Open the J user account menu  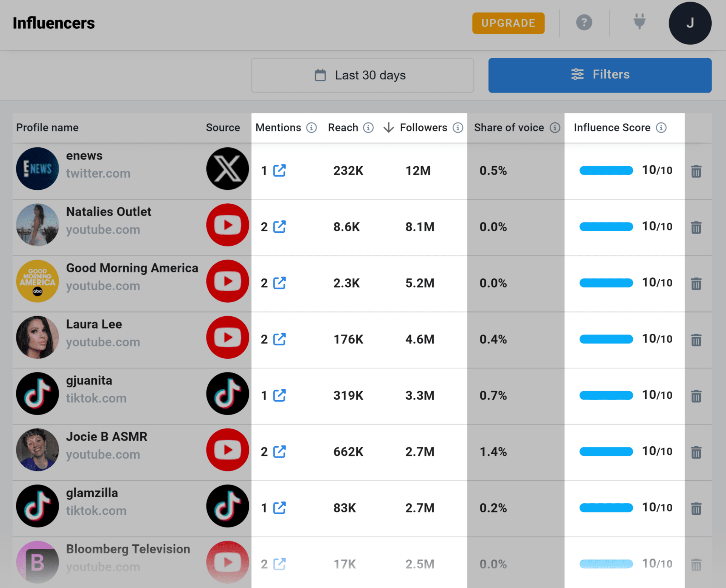(x=690, y=23)
